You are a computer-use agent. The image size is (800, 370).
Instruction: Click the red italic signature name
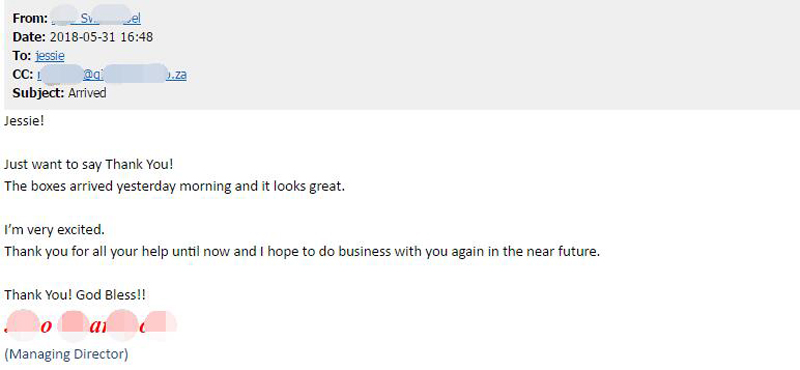[91, 325]
